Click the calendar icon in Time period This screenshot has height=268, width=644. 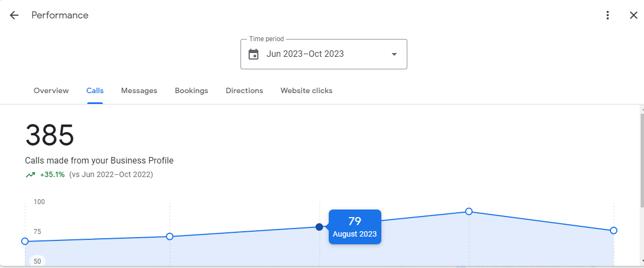pos(254,54)
